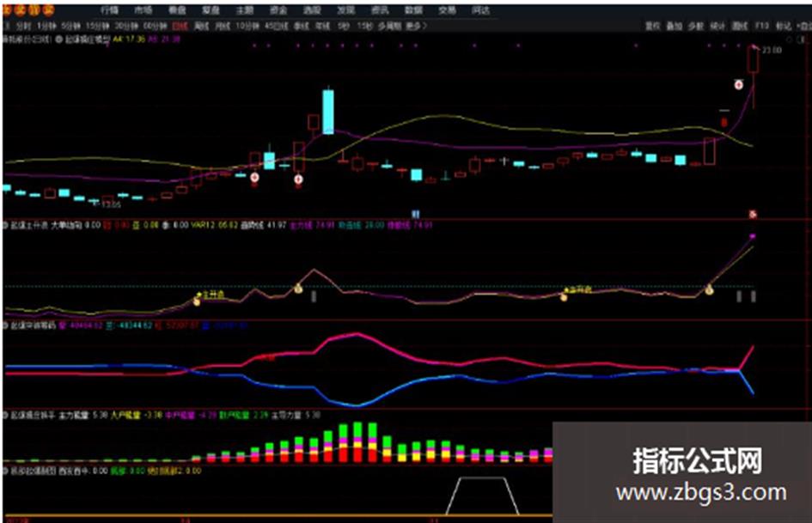Switch to 月线 period tab
Viewport: 812px width, 523px height.
[x=223, y=26]
